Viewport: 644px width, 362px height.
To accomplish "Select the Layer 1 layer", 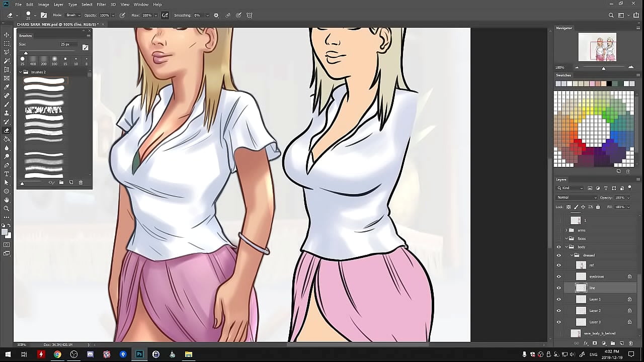I will tap(595, 299).
